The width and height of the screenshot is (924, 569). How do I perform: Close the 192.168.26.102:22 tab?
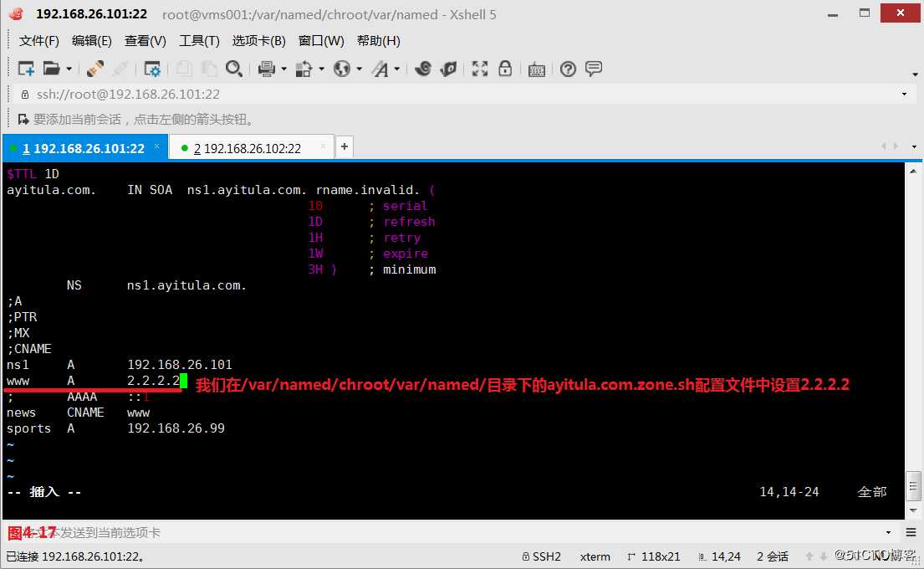pos(323,146)
